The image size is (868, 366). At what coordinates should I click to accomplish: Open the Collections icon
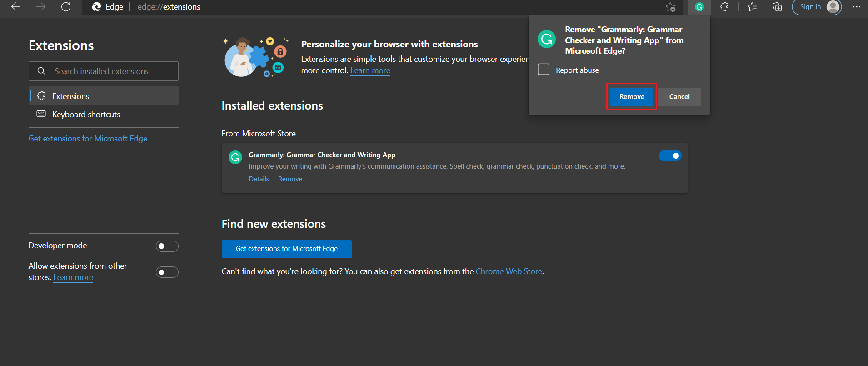[x=777, y=7]
